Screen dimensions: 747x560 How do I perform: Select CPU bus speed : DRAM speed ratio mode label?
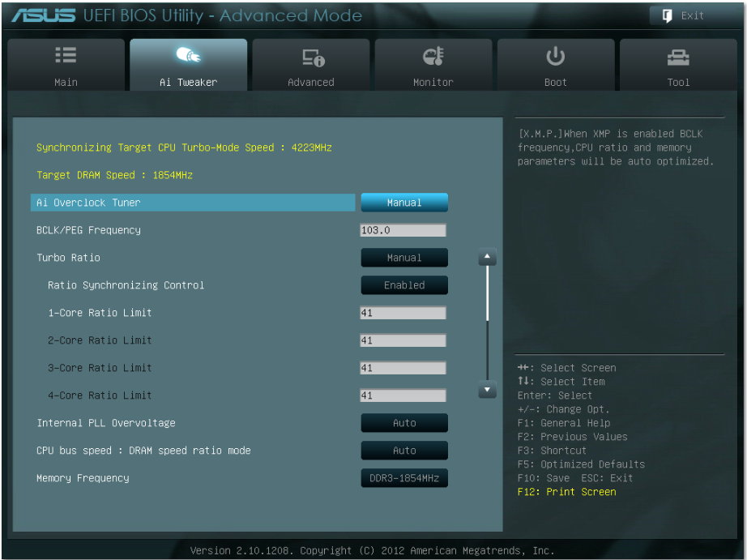144,451
